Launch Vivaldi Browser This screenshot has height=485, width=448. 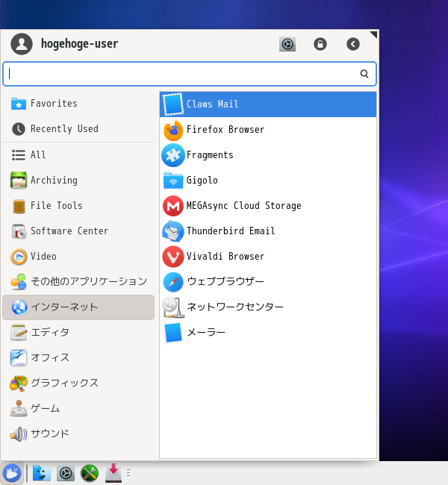click(268, 257)
